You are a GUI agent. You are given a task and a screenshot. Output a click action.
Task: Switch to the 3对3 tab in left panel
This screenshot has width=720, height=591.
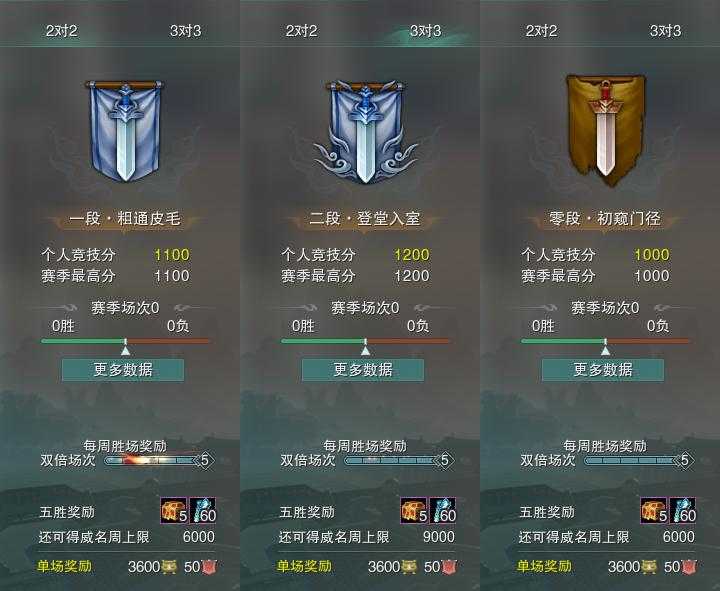coord(185,31)
